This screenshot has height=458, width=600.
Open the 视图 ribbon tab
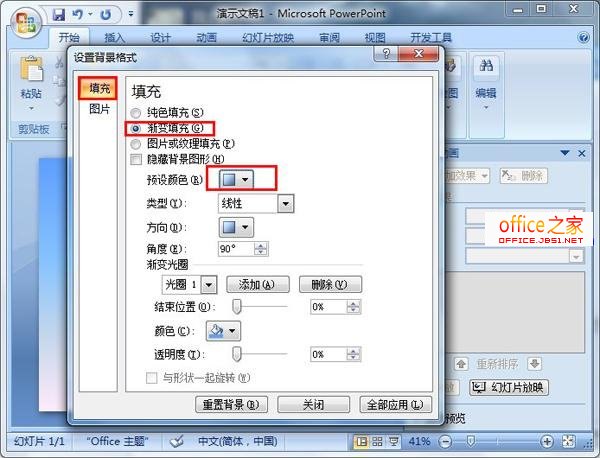(375, 37)
